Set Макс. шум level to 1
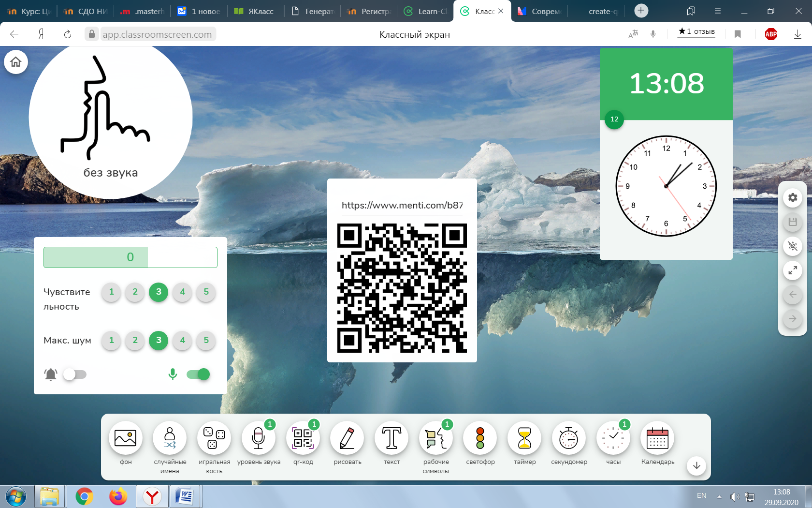Screen dimensions: 812x508 point(111,340)
